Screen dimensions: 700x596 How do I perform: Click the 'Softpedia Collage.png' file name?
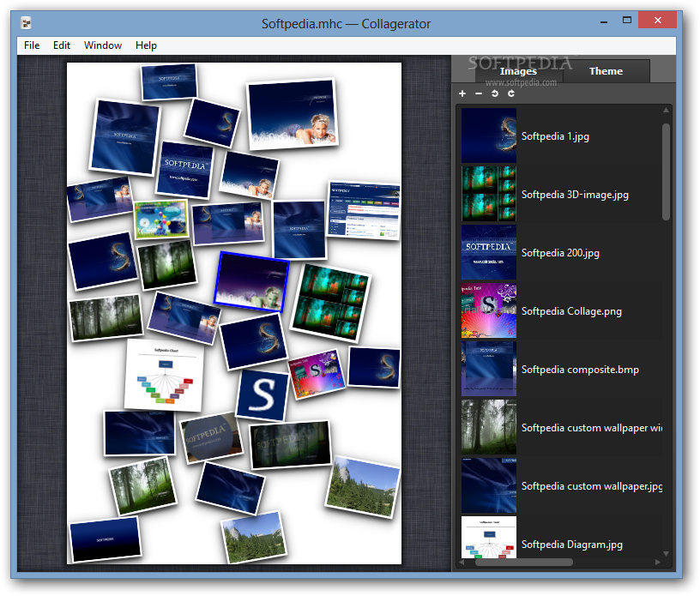571,311
